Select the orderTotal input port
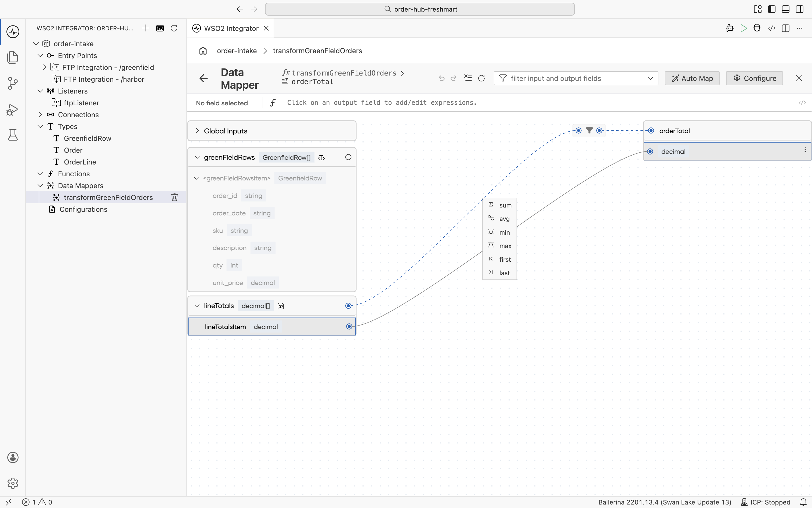Image resolution: width=812 pixels, height=508 pixels. pyautogui.click(x=651, y=131)
